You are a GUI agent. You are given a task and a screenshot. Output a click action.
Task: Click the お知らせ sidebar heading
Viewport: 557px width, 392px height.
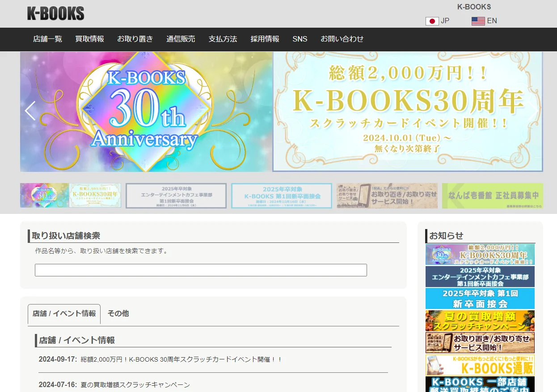tap(447, 235)
